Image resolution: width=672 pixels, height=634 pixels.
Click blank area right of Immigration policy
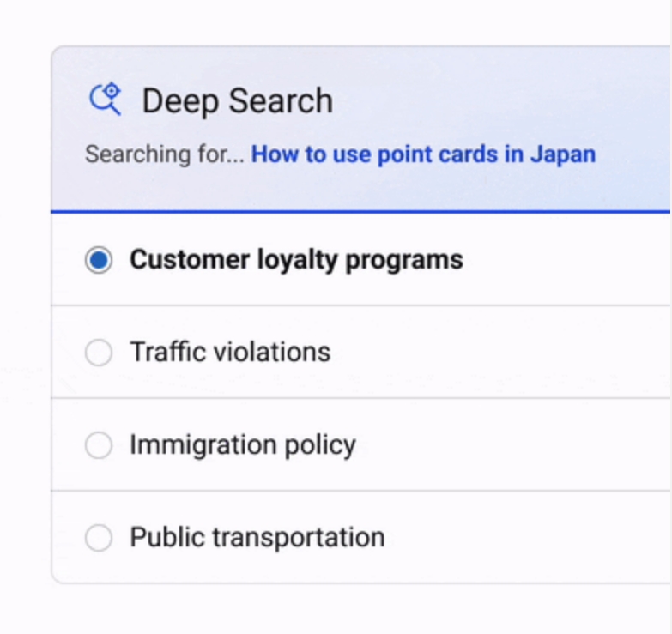[x=515, y=445]
